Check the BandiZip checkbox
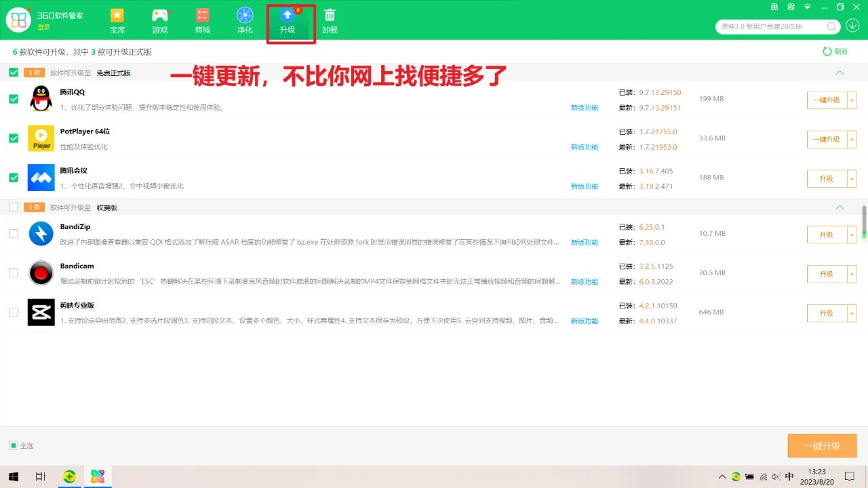The image size is (868, 488). click(x=14, y=234)
